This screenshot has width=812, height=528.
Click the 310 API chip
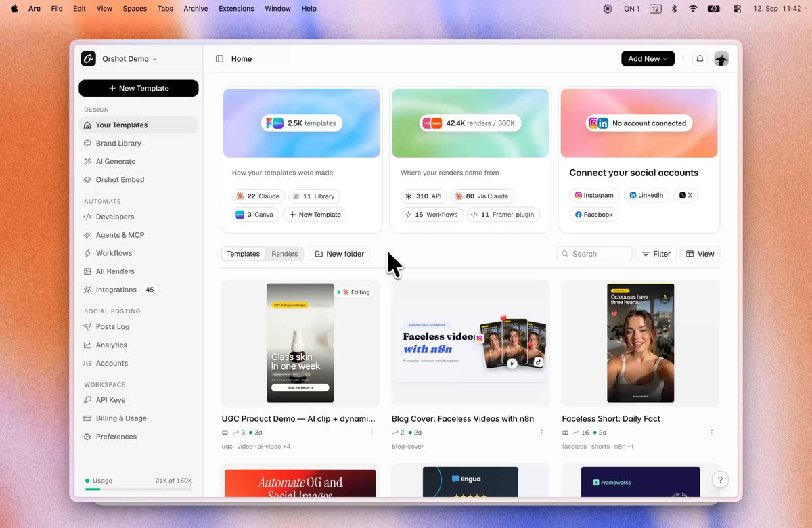[424, 196]
